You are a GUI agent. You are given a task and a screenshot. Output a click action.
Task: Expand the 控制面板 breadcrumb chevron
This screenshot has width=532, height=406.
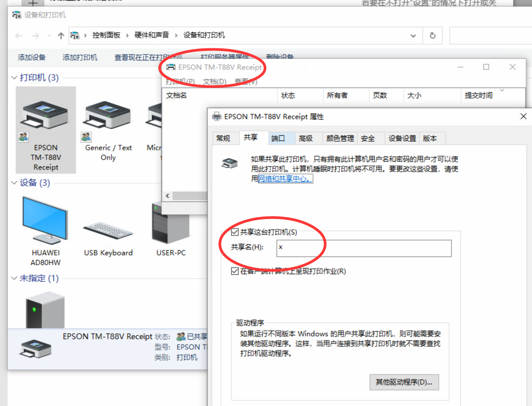pyautogui.click(x=127, y=36)
